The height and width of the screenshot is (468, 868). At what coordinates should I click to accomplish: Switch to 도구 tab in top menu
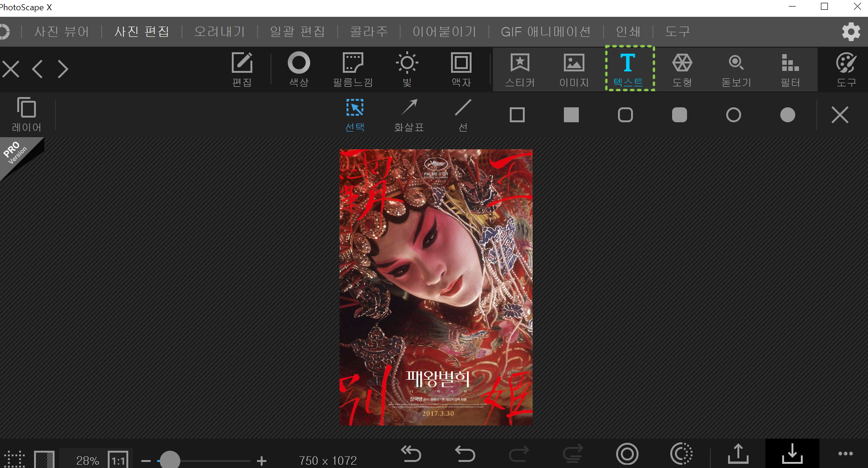678,31
